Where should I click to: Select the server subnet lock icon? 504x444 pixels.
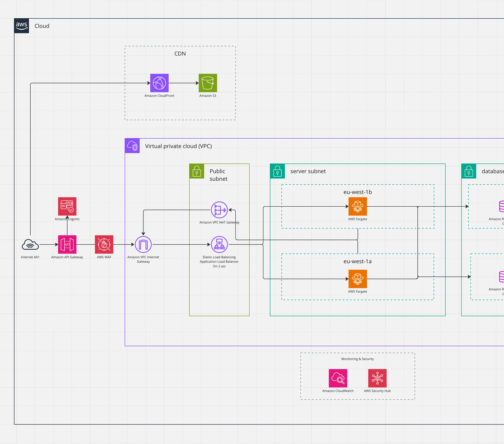(x=277, y=171)
